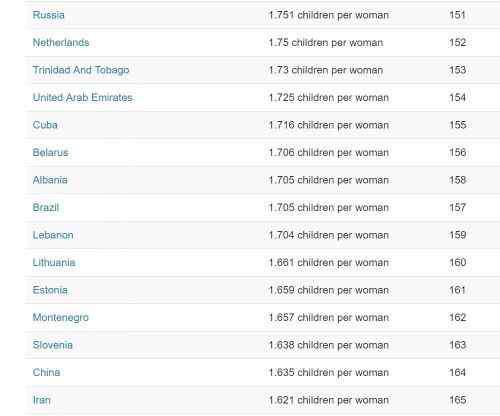Select Russia's 1.751 children per woman cell
Viewport: 500px width, 416px height.
coord(329,15)
